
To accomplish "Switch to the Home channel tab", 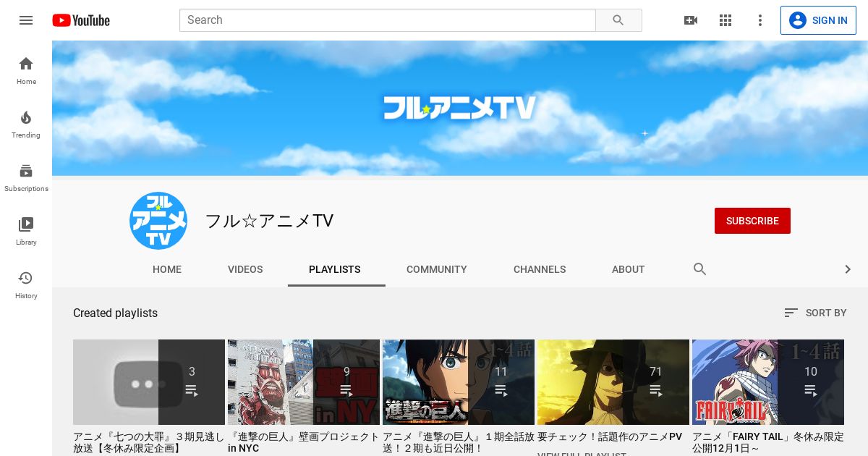I will pyautogui.click(x=167, y=269).
